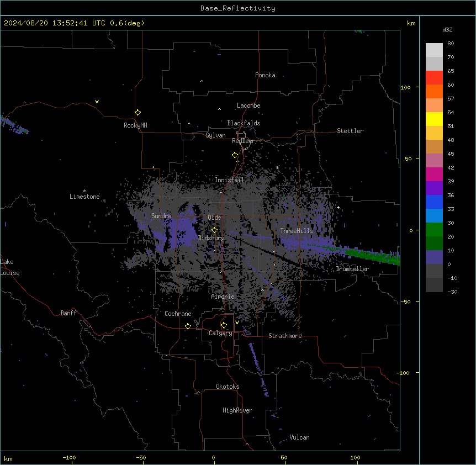Click the Limestone label

pyautogui.click(x=84, y=197)
